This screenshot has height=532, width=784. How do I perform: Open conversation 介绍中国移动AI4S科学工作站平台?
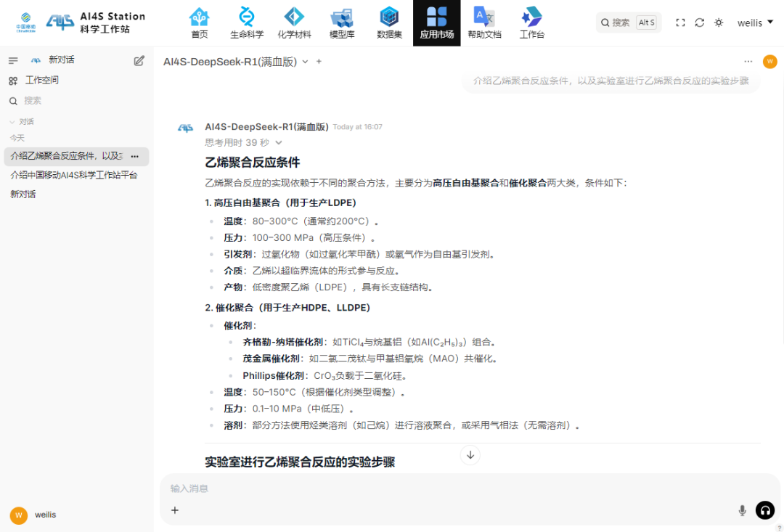74,176
